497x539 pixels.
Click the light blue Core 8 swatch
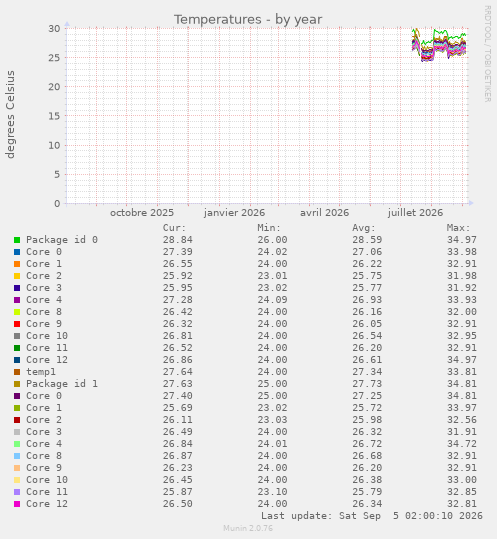[x=17, y=456]
